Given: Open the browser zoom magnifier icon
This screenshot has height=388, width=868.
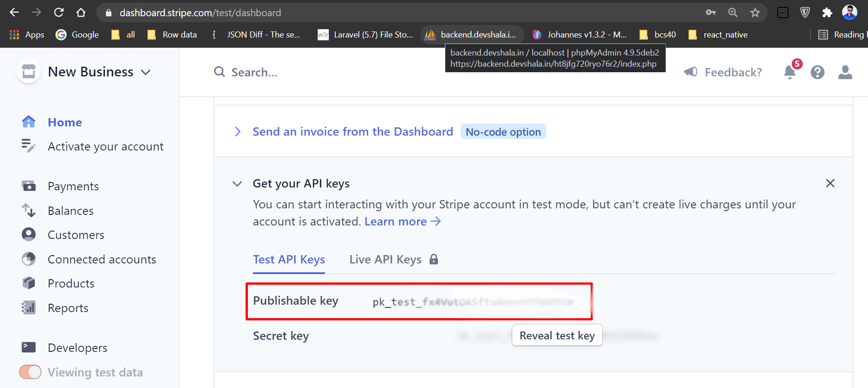Looking at the screenshot, I should (x=733, y=13).
